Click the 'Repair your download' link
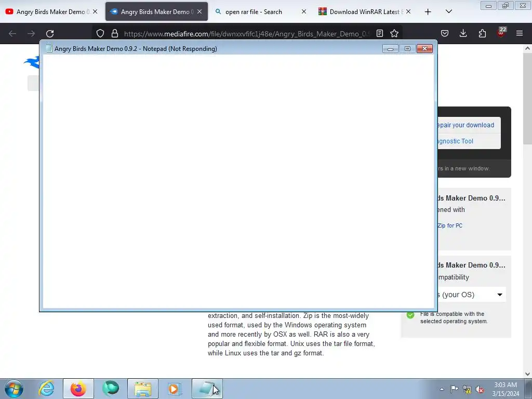This screenshot has width=532, height=399. tap(465, 125)
